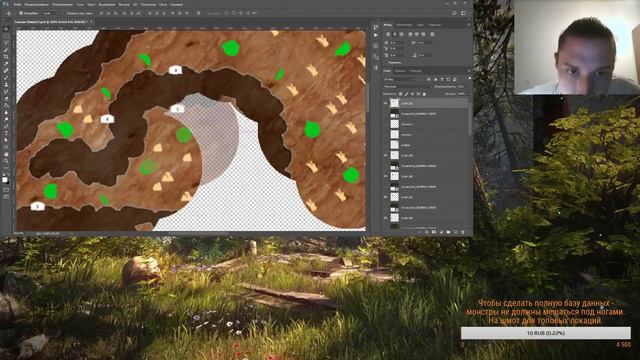
Task: Click the Layers panel vertical scrollbar
Action: [470, 118]
